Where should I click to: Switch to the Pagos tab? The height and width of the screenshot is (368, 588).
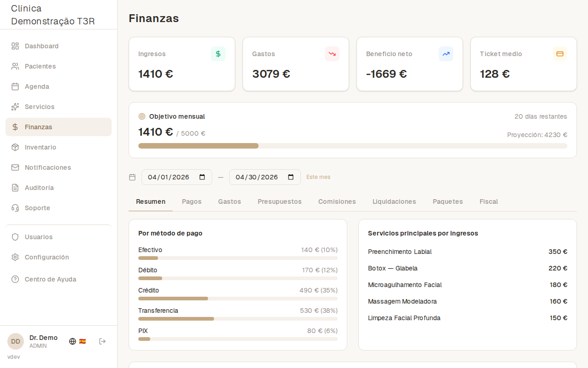192,201
